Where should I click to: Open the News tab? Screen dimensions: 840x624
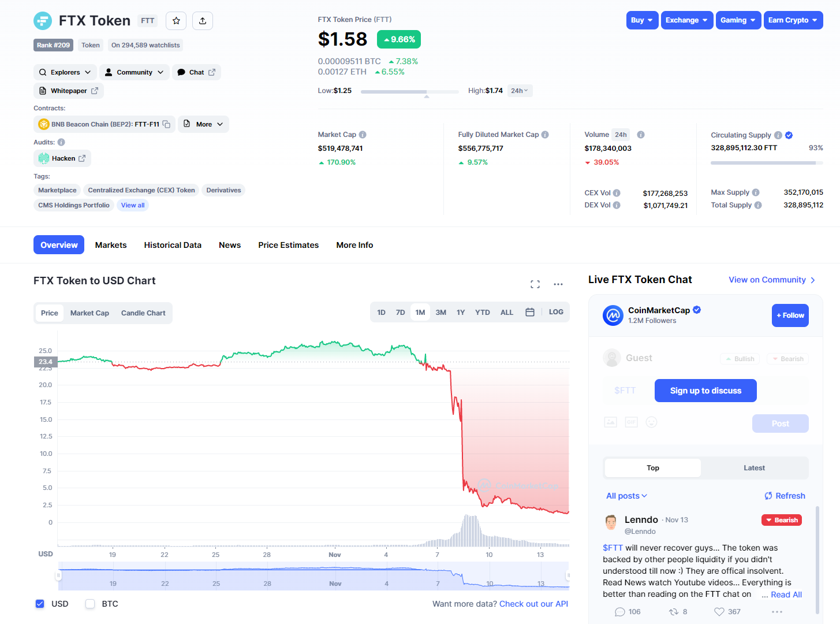[x=230, y=245]
